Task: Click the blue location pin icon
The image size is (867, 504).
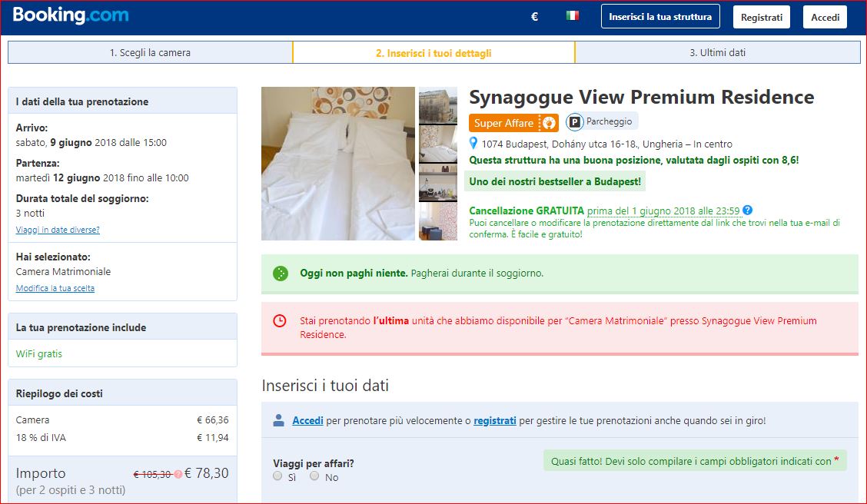Action: click(473, 143)
